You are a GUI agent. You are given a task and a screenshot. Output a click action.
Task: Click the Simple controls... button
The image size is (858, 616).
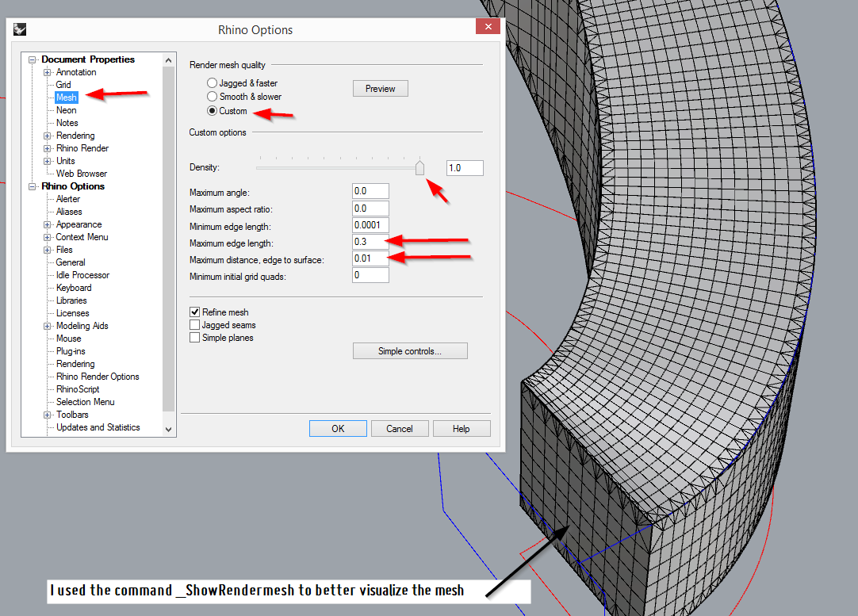(410, 351)
